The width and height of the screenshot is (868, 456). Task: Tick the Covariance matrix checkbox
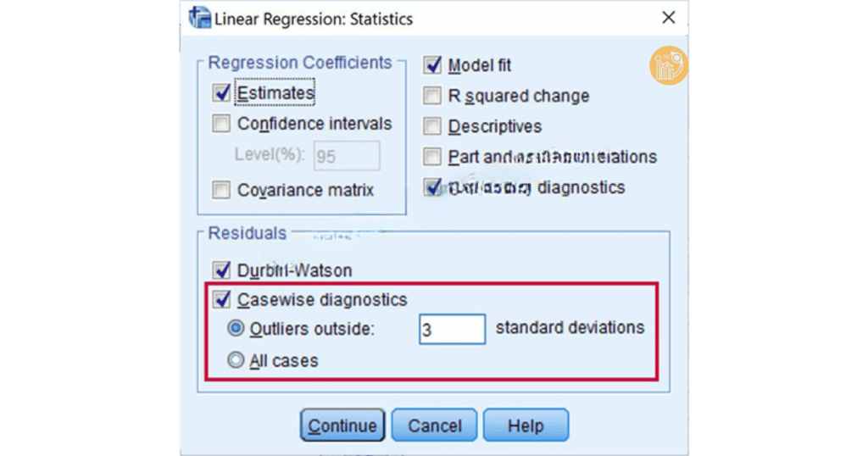pos(222,189)
